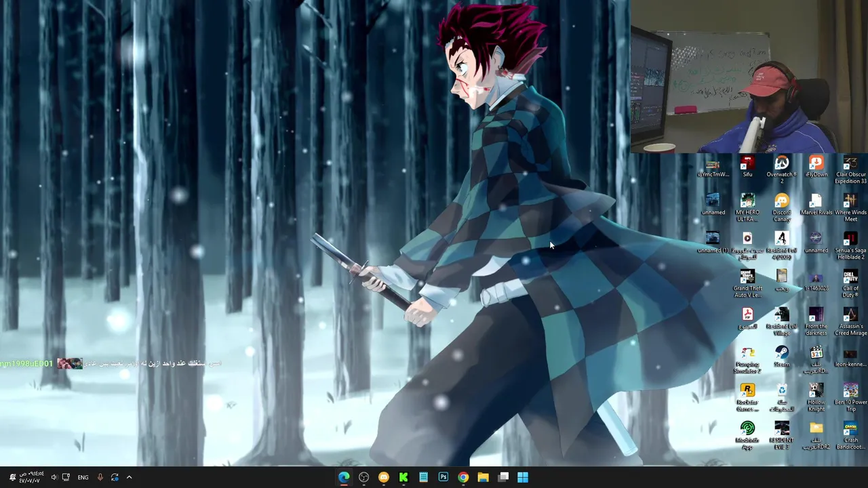Screen dimensions: 868x488
Task: Select the Crash Bandicoot desktop shortcut
Action: click(850, 436)
